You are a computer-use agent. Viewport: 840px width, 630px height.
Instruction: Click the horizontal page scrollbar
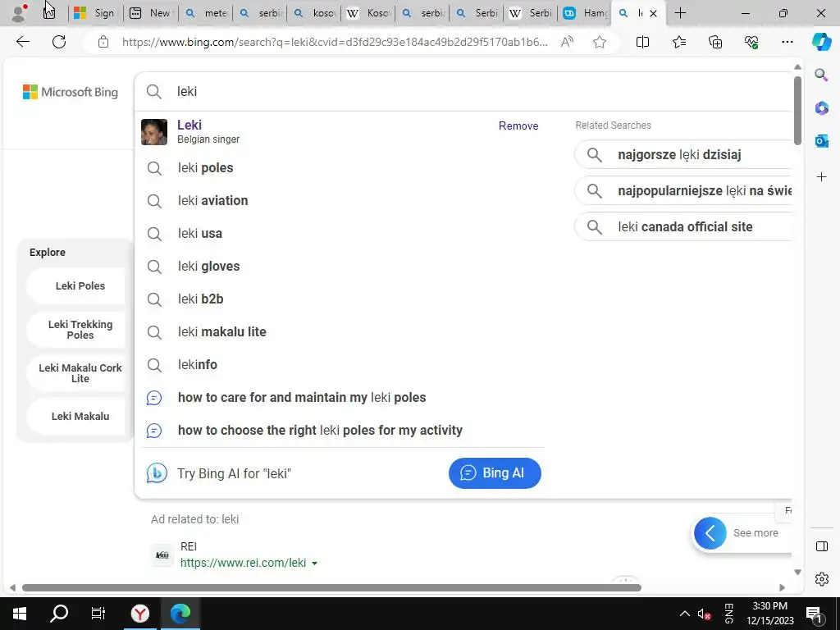click(331, 587)
